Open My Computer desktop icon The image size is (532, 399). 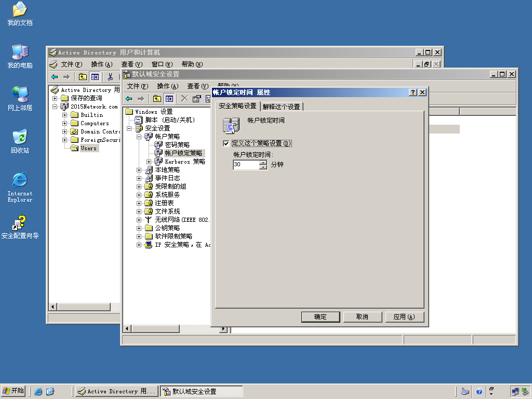pos(20,56)
